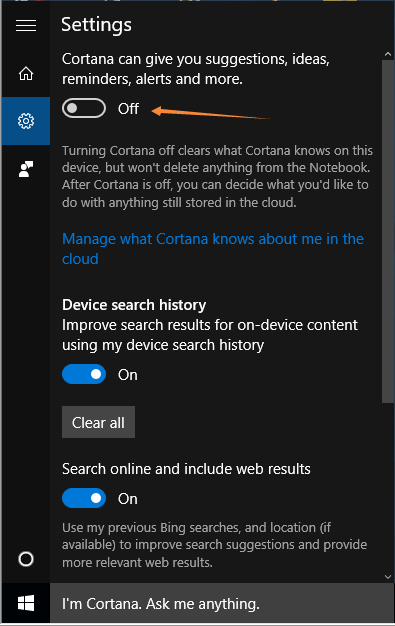
Task: Click 'Cortana can give you suggestions' text
Action: pyautogui.click(x=196, y=69)
